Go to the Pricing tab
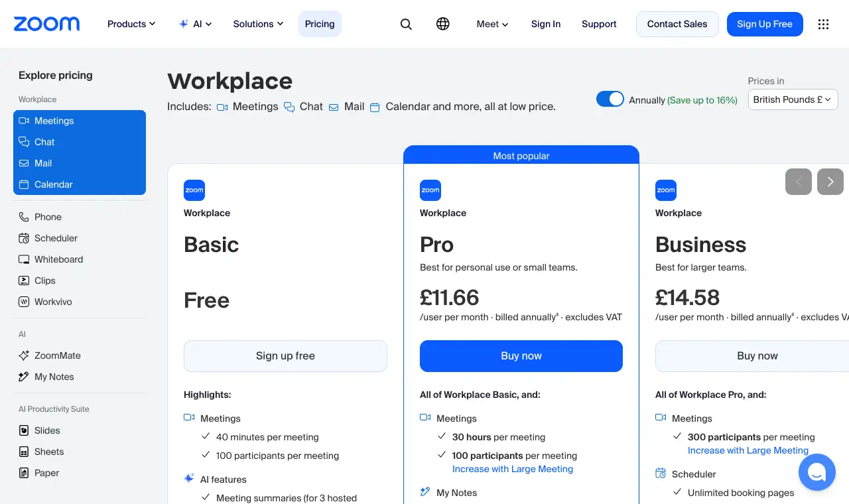 (x=320, y=24)
